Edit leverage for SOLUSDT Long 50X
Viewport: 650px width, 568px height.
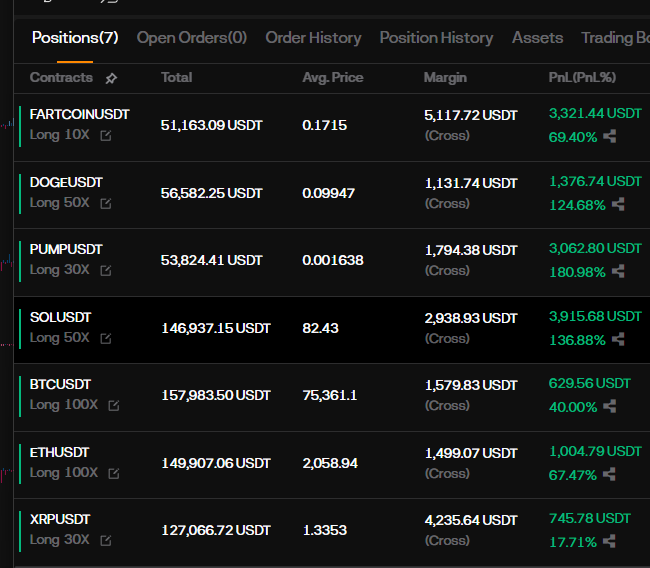(x=106, y=339)
